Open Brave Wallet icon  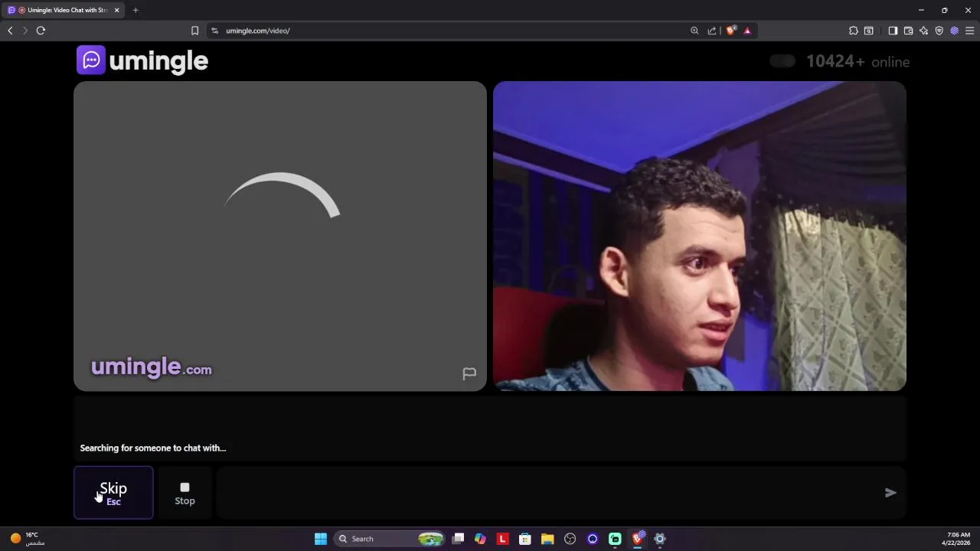908,31
